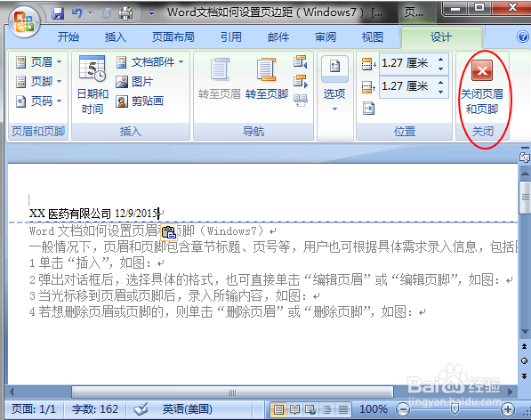531x420 pixels.
Task: Click in header text XX 医药有限公司
Action: [x=70, y=214]
